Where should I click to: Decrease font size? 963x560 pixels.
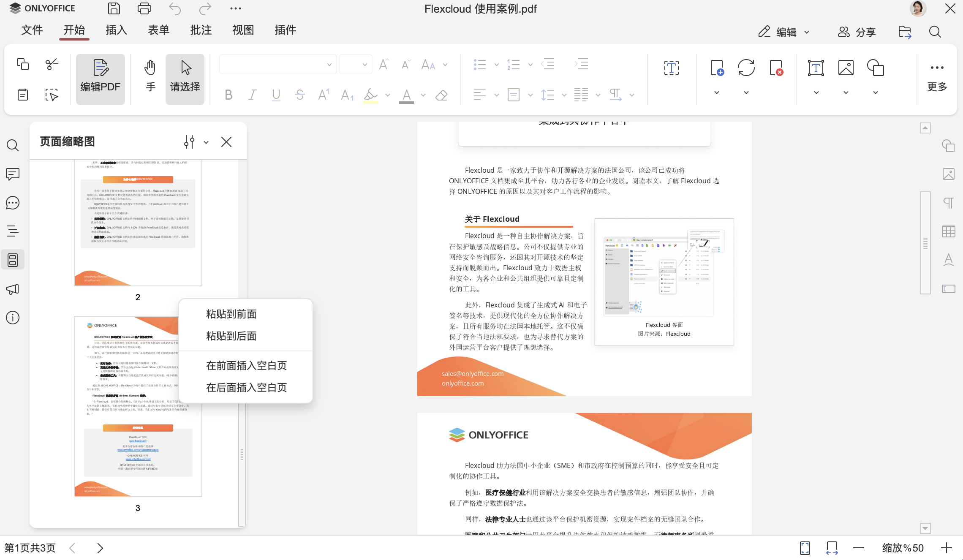[406, 64]
